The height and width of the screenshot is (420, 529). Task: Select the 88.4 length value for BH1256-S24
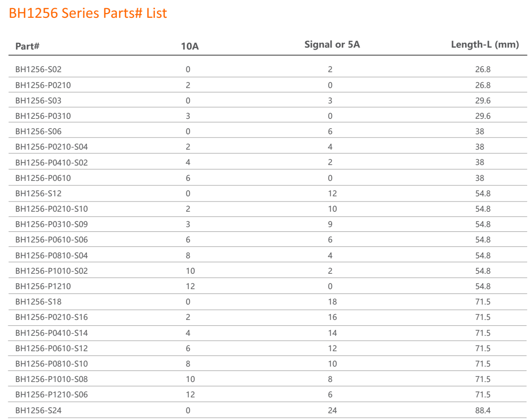[483, 410]
